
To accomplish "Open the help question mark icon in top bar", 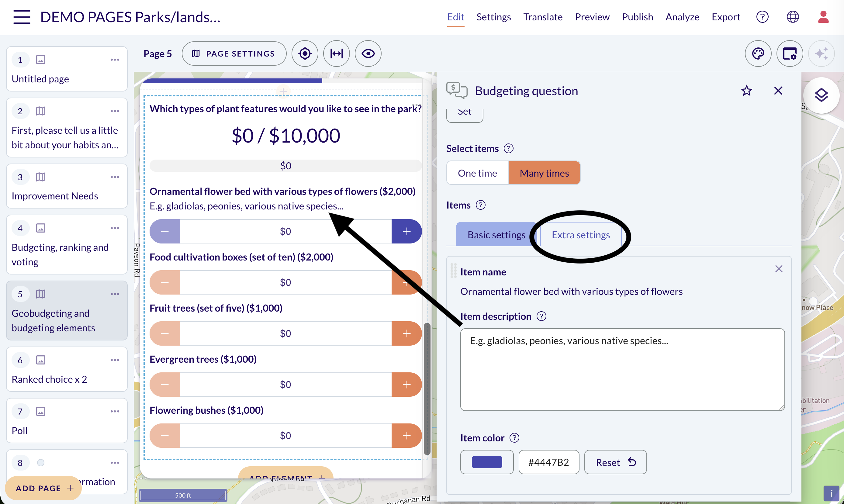I will point(762,17).
